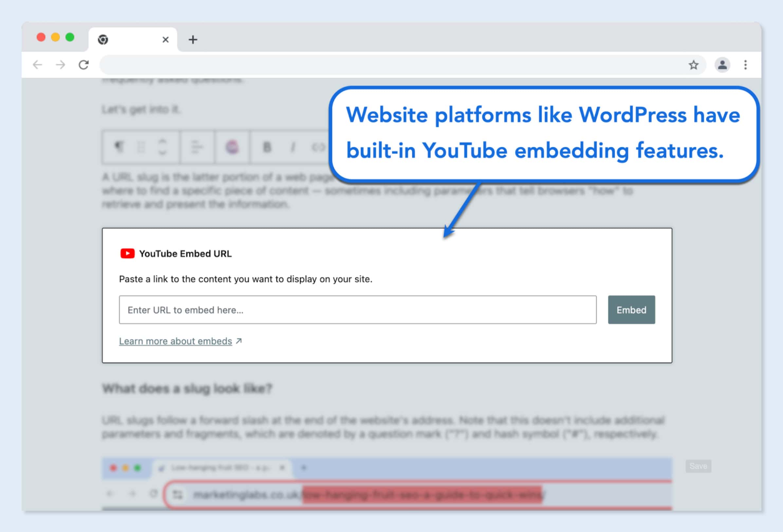This screenshot has height=532, width=783.
Task: Click the paragraph block icon in toolbar
Action: 119,147
